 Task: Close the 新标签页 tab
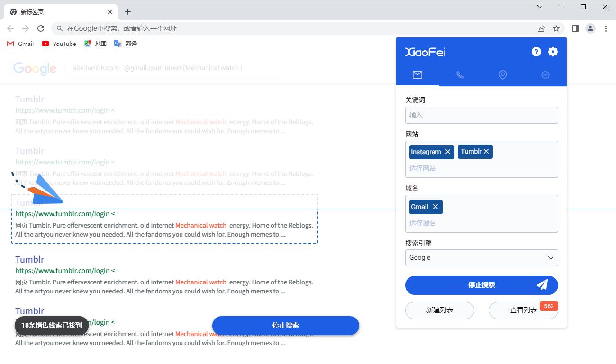point(110,12)
